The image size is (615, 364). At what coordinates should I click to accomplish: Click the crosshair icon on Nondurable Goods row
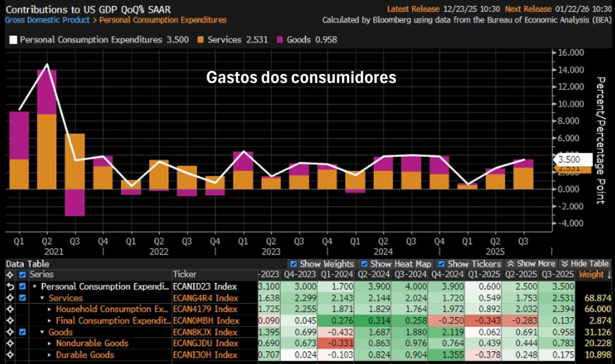(x=9, y=343)
